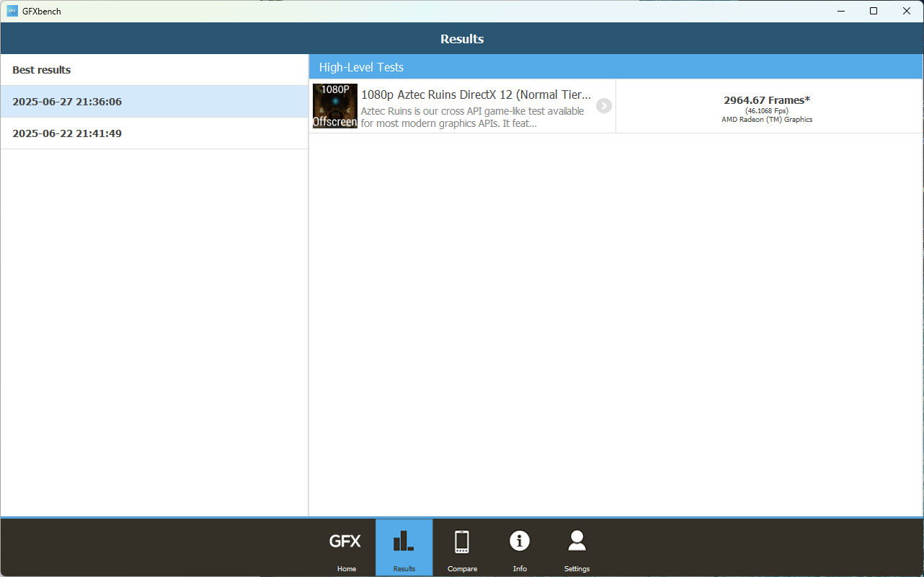Click the Info circle icon
The width and height of the screenshot is (924, 577).
coord(520,540)
